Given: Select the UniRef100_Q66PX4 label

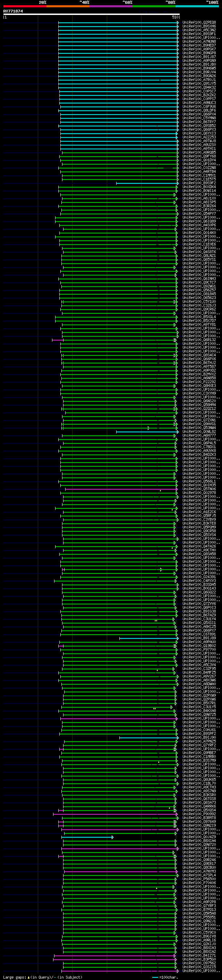Looking at the screenshot, I should [199, 114].
